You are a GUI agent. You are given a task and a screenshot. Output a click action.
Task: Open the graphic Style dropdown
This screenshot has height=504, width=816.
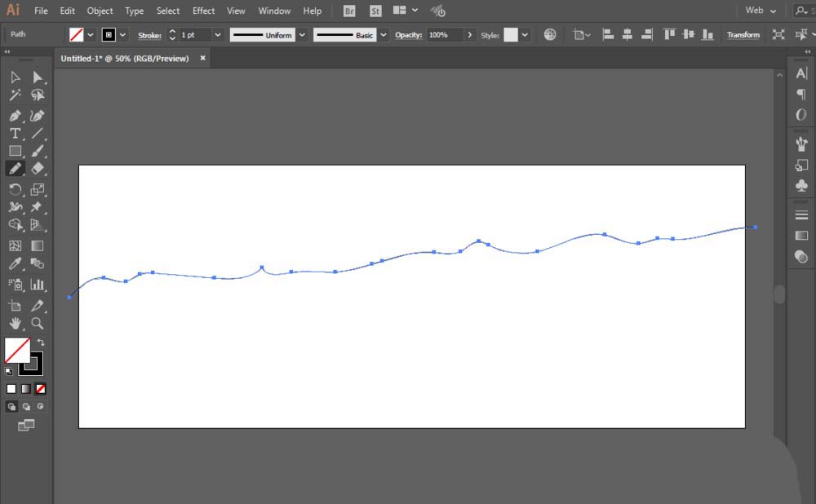click(525, 35)
